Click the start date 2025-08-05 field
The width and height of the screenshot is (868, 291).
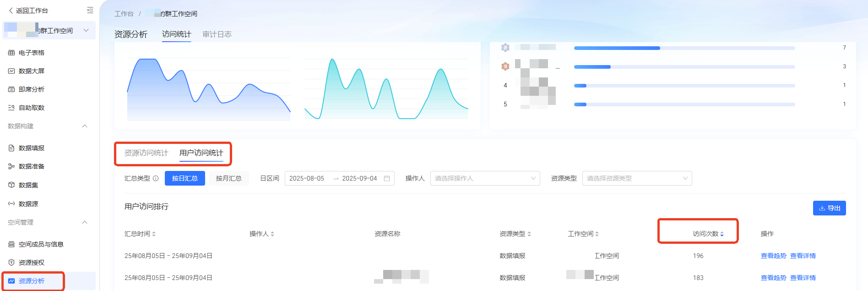pos(307,178)
